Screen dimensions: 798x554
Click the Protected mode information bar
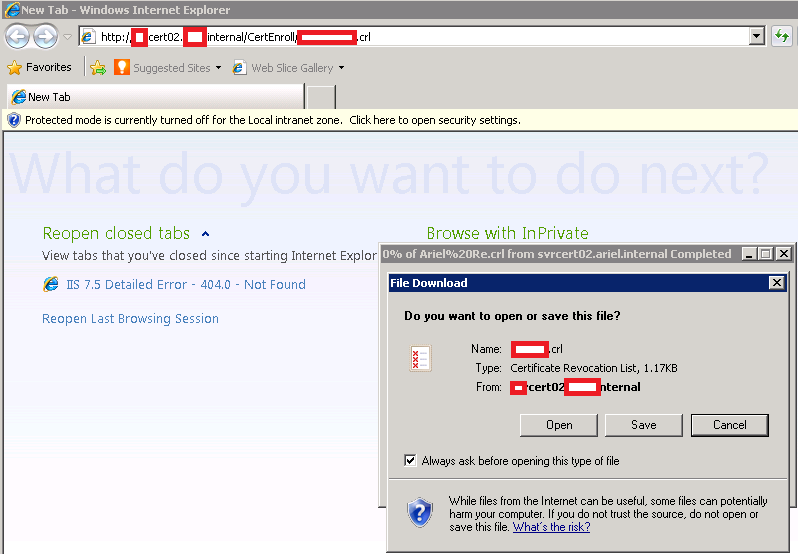(x=399, y=120)
